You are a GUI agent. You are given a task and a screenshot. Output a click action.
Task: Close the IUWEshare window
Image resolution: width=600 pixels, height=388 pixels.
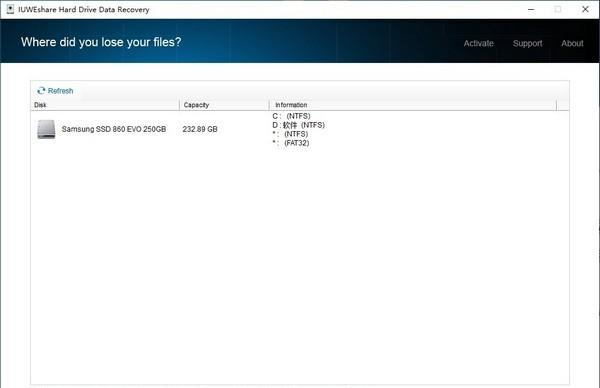pos(585,9)
